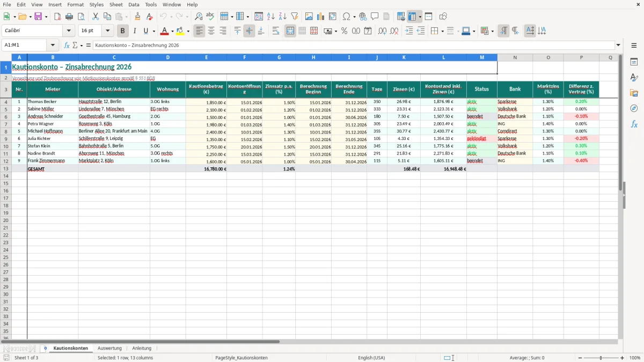Viewport: 644px width, 362px height.
Task: Switch to the Auswertung sheet tab
Action: (x=109, y=348)
